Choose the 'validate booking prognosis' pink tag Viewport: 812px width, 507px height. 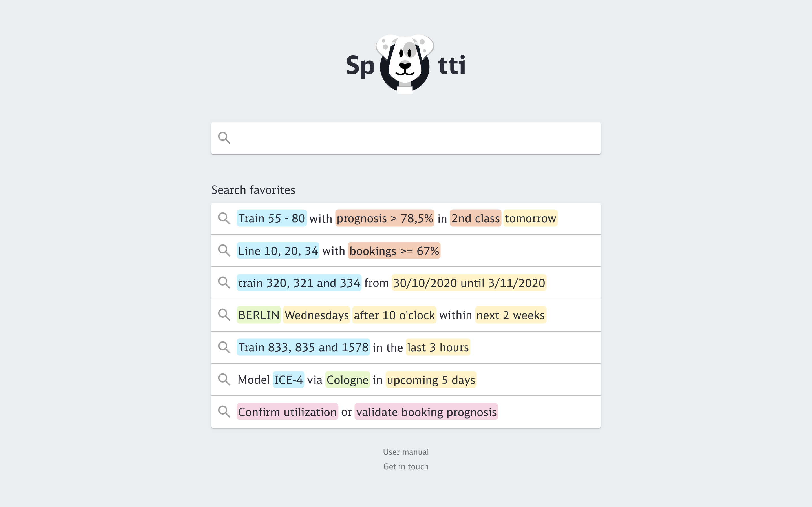click(x=426, y=412)
